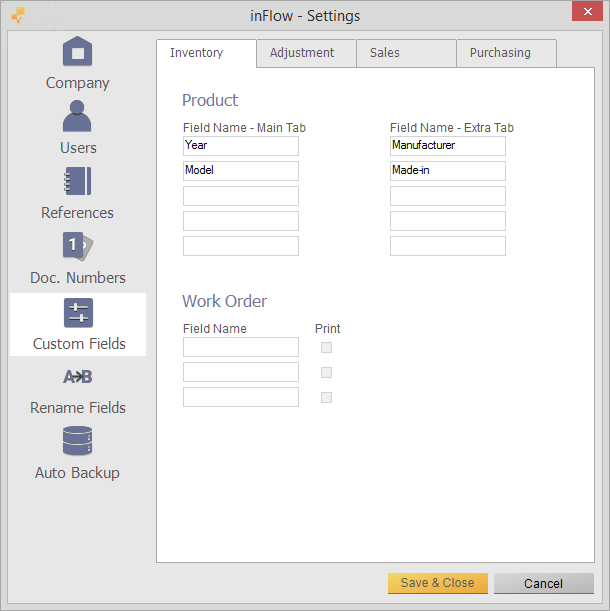This screenshot has width=610, height=611.
Task: Open the References notebook icon
Action: pyautogui.click(x=78, y=181)
